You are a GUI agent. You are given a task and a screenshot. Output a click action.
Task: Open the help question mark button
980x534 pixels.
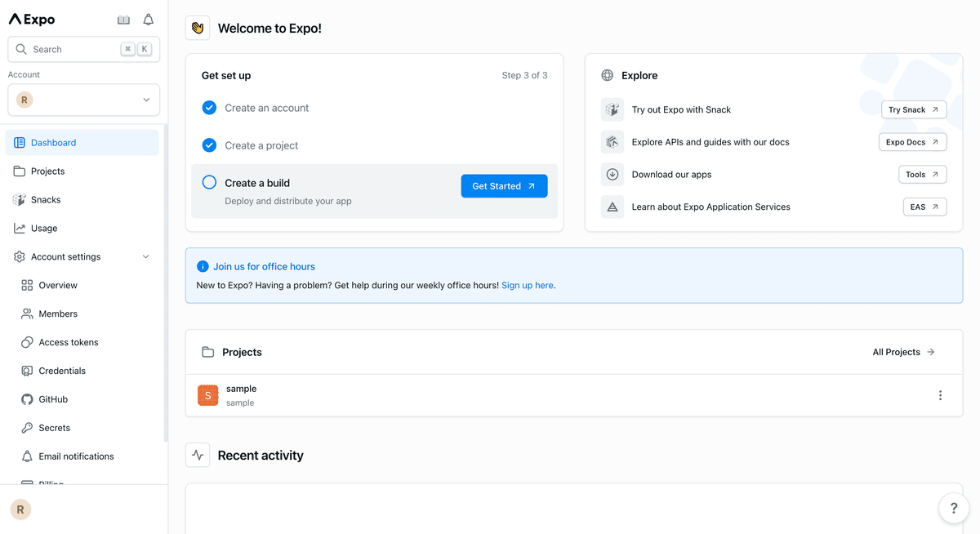pyautogui.click(x=953, y=508)
